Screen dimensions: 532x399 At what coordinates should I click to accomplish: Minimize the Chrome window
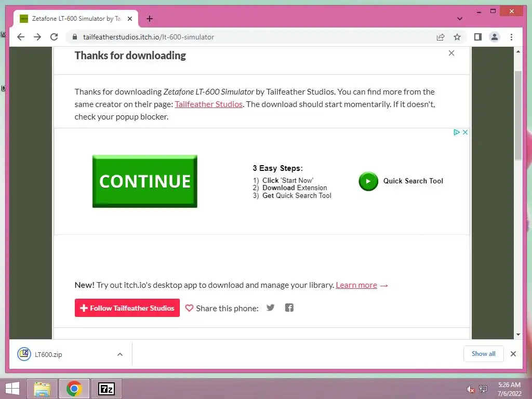coord(478,11)
